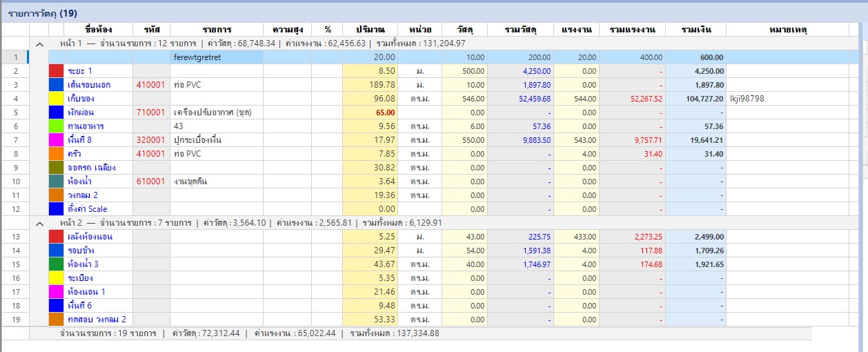The height and width of the screenshot is (352, 868).
Task: Select room name เส้นรอบนอก
Action: click(x=89, y=85)
